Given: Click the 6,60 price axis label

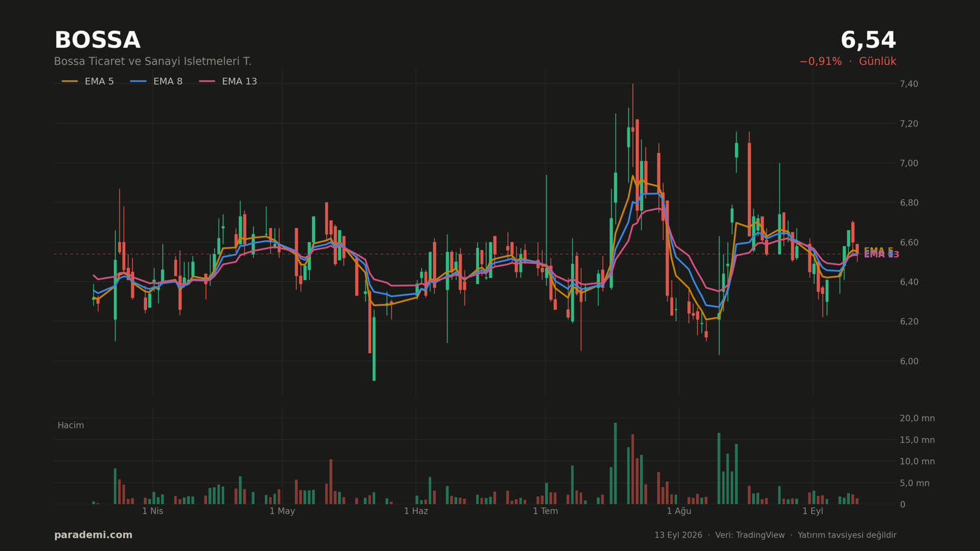Looking at the screenshot, I should (x=909, y=242).
